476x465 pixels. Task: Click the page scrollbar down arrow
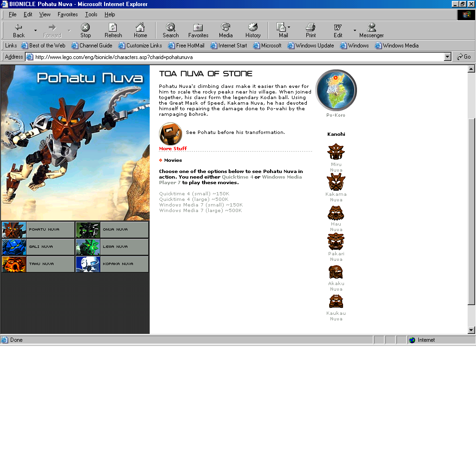coord(471,330)
